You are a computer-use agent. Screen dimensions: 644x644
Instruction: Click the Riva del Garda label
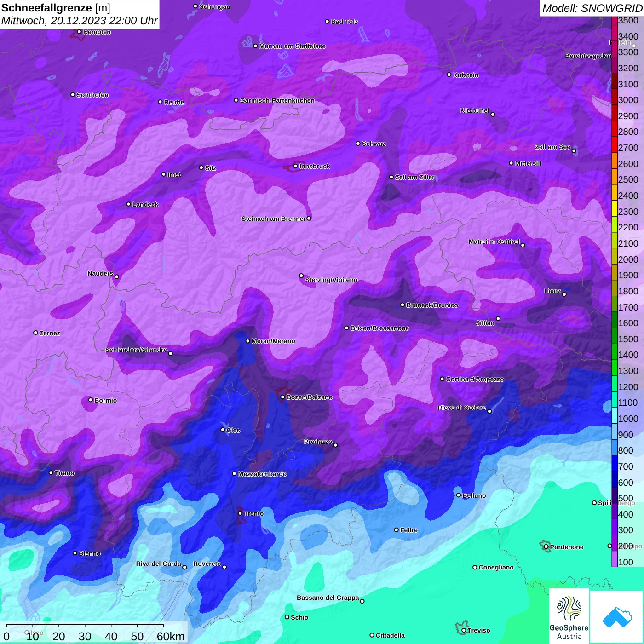(159, 563)
